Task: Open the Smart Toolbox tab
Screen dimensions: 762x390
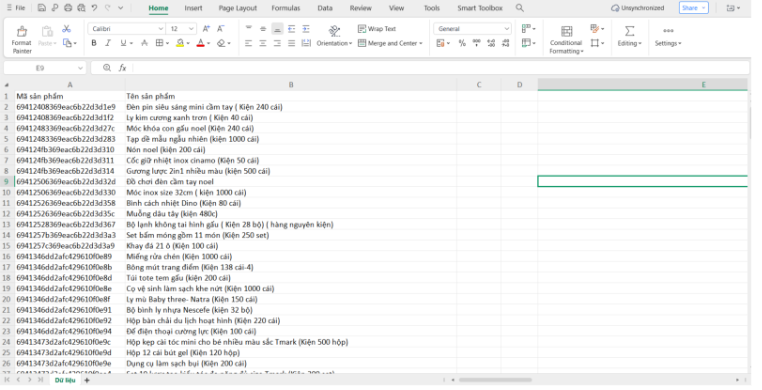Action: tap(480, 8)
